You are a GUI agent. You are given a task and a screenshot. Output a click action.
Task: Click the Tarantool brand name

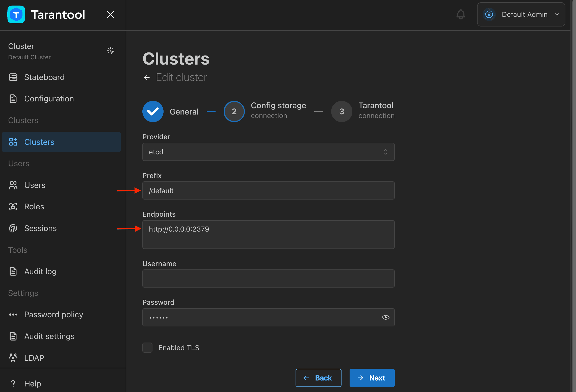click(x=58, y=15)
